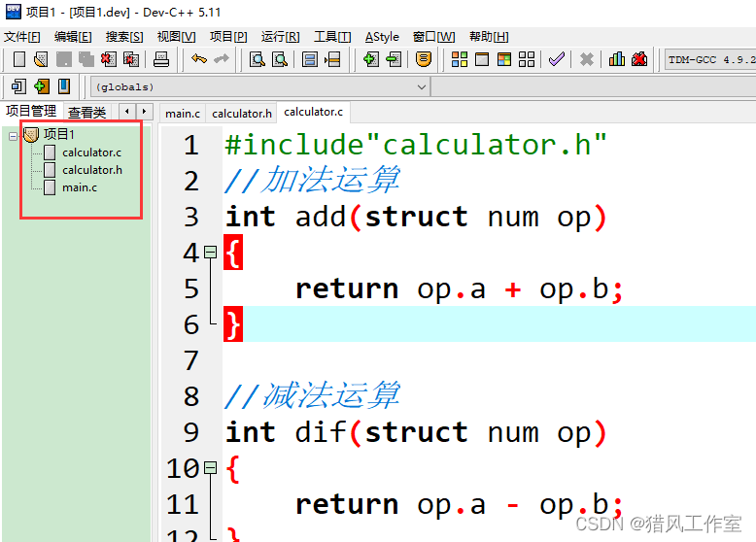
Task: Open the 窗口[W] menu
Action: 434,37
